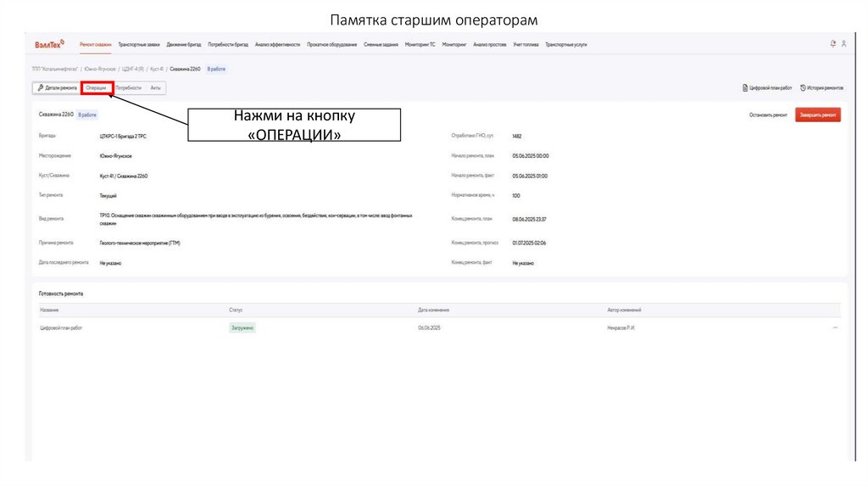
Task: Follow the ЦДНГ-4 breadcrumb link
Action: [133, 69]
